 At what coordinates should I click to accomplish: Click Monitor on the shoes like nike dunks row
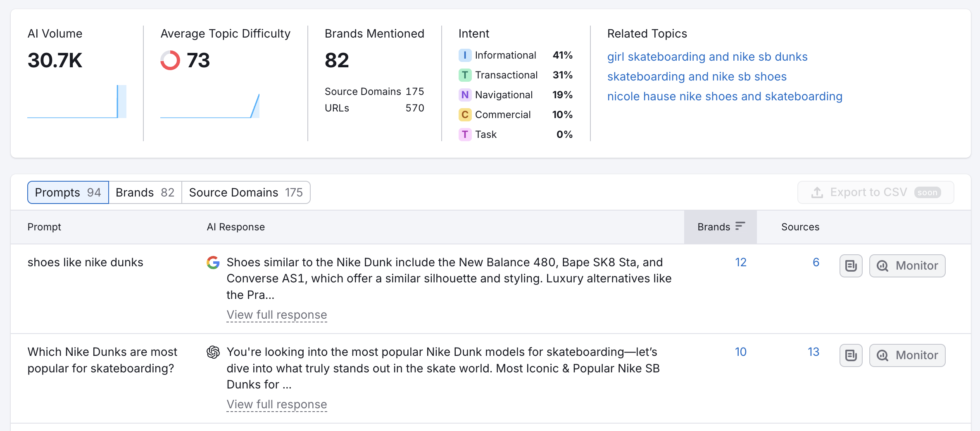[x=907, y=265]
